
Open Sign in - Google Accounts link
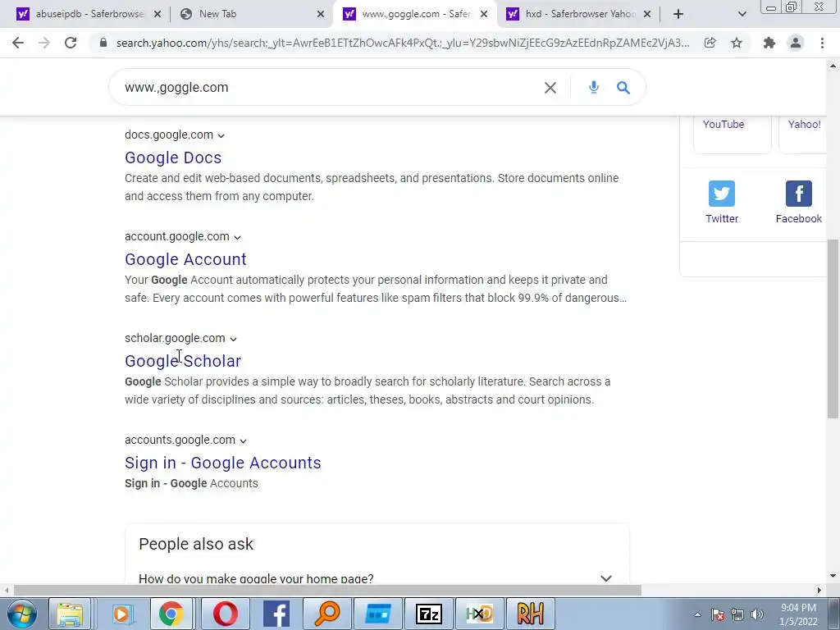tap(223, 463)
